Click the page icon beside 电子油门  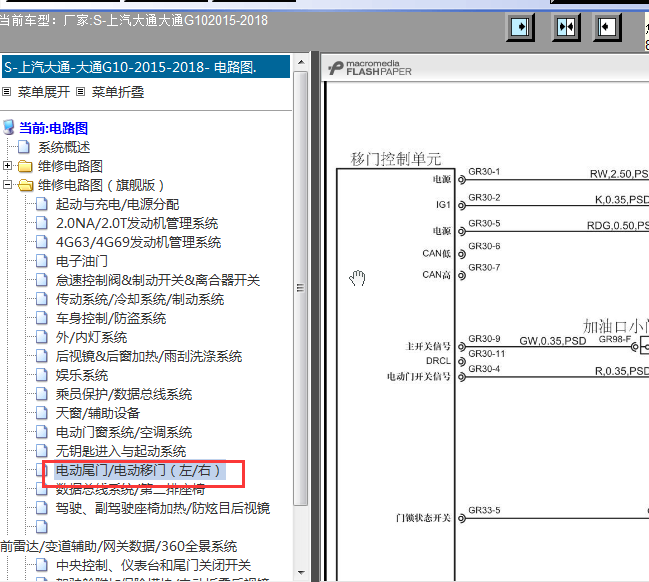[x=41, y=261]
